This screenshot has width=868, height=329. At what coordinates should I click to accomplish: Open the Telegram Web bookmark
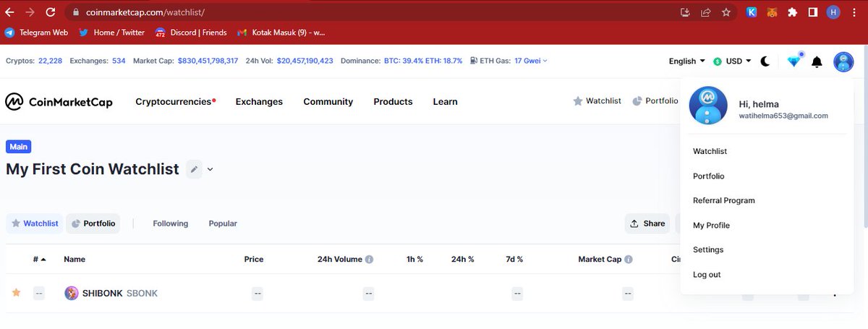36,33
